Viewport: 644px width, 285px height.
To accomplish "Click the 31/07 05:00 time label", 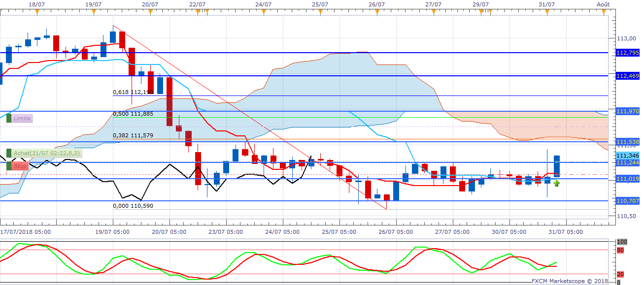I will point(565,231).
